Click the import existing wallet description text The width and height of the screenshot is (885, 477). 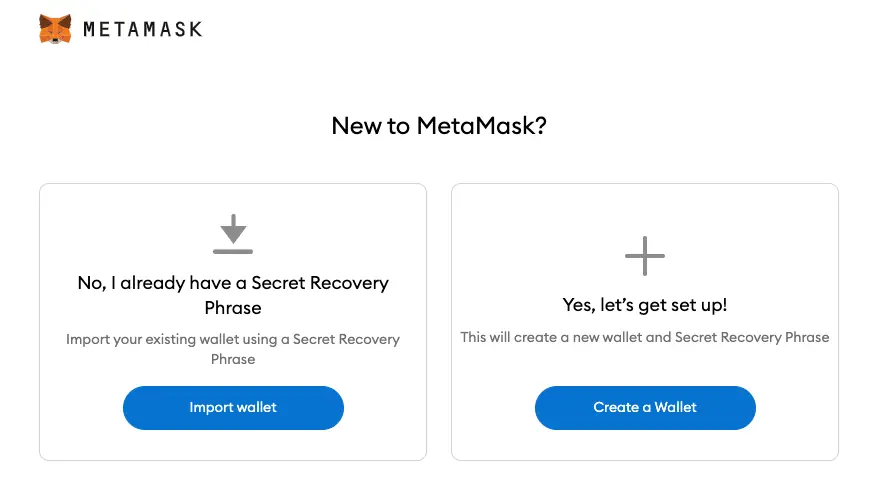click(x=233, y=349)
